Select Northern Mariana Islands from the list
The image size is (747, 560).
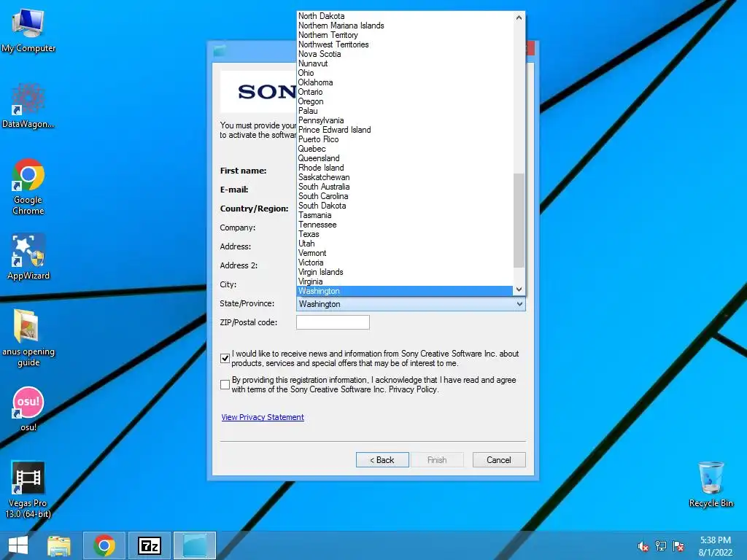[x=405, y=26]
